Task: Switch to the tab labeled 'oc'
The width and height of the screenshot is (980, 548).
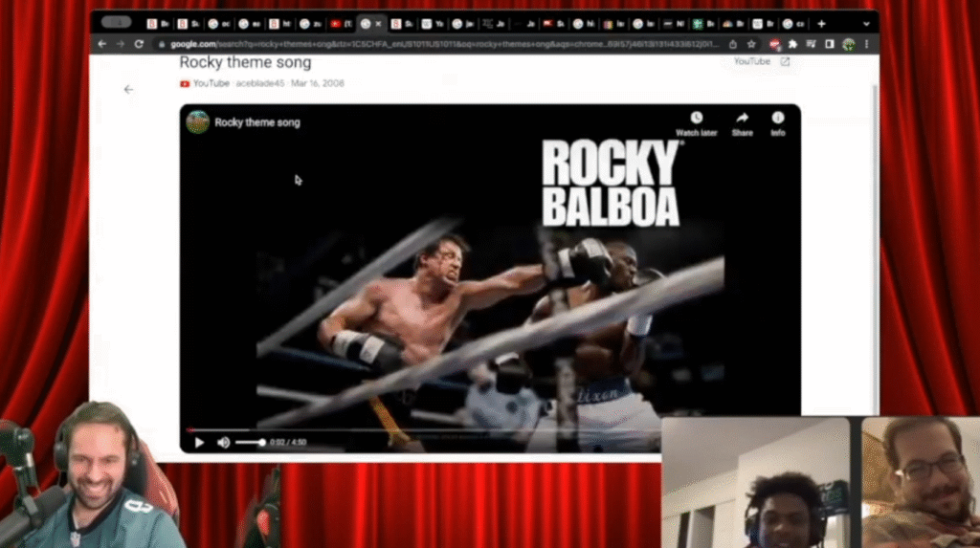Action: [219, 24]
